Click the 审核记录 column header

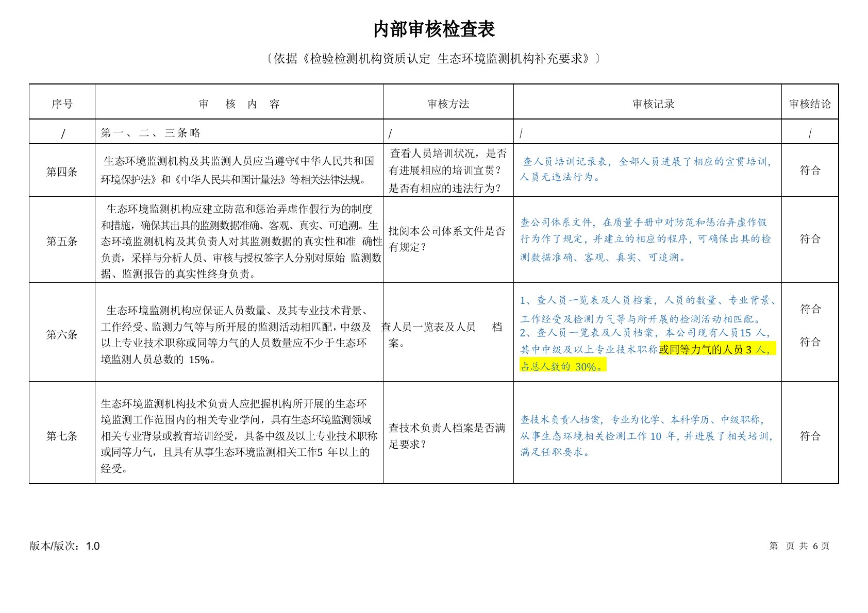coord(653,104)
